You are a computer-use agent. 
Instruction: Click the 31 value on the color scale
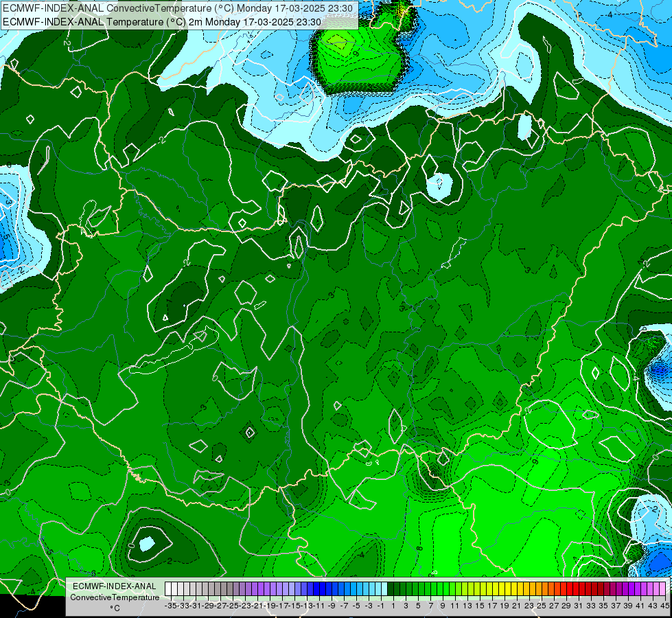578,606
